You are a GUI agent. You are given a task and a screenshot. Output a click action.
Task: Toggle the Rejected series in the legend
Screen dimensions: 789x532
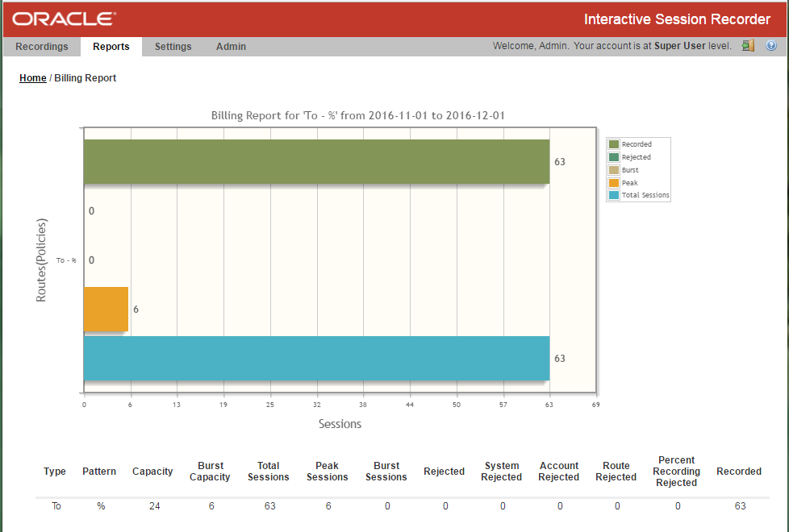[633, 156]
